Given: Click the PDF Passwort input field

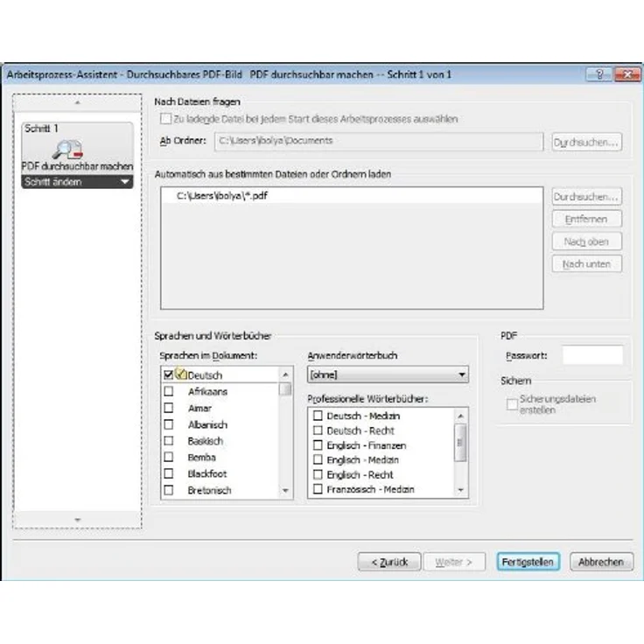Looking at the screenshot, I should point(592,355).
